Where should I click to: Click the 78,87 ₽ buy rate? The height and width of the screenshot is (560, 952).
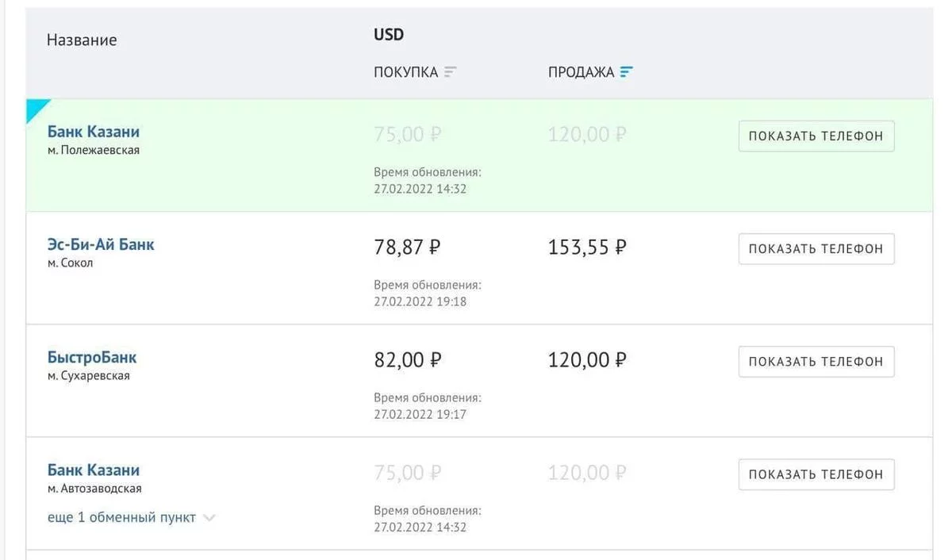pos(407,247)
